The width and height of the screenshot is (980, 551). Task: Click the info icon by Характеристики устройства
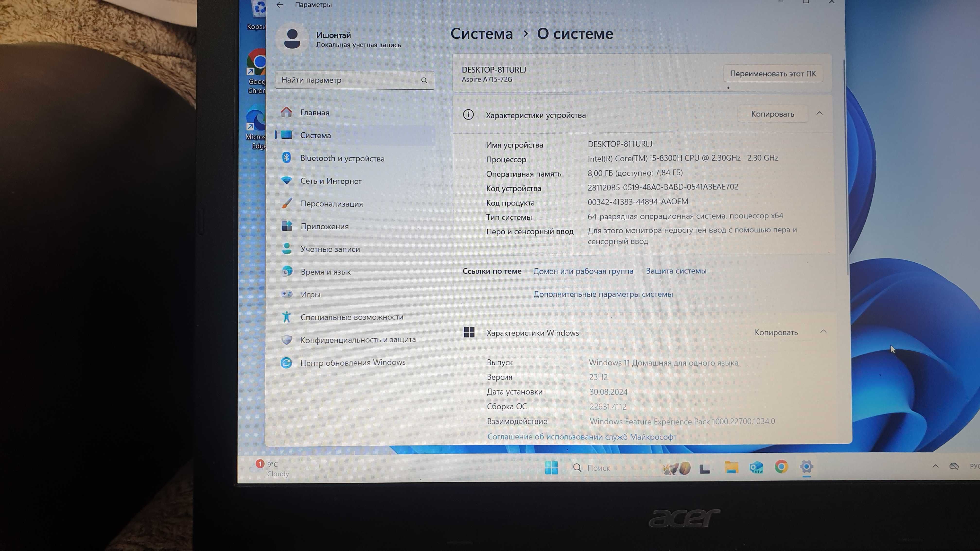click(468, 114)
